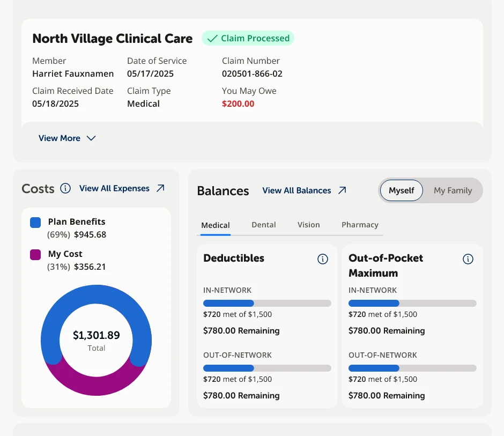Click the member name Harriet Fauxnamen
This screenshot has width=504, height=436.
click(73, 73)
